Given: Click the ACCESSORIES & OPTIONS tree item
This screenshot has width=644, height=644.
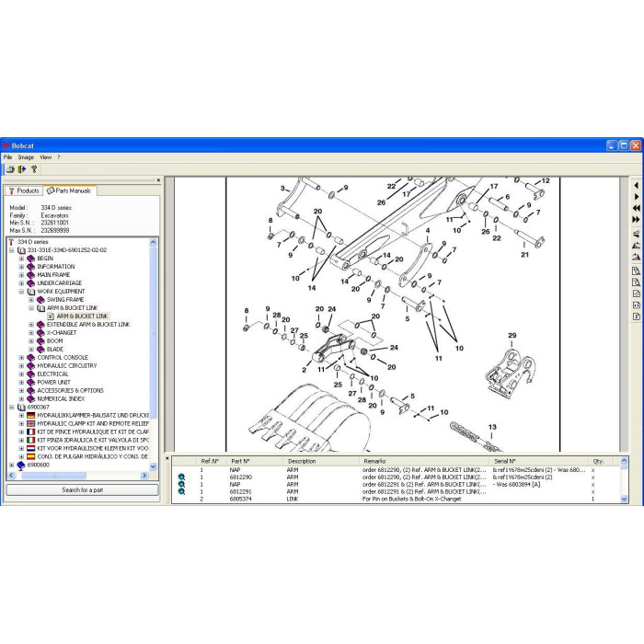Looking at the screenshot, I should 70,391.
